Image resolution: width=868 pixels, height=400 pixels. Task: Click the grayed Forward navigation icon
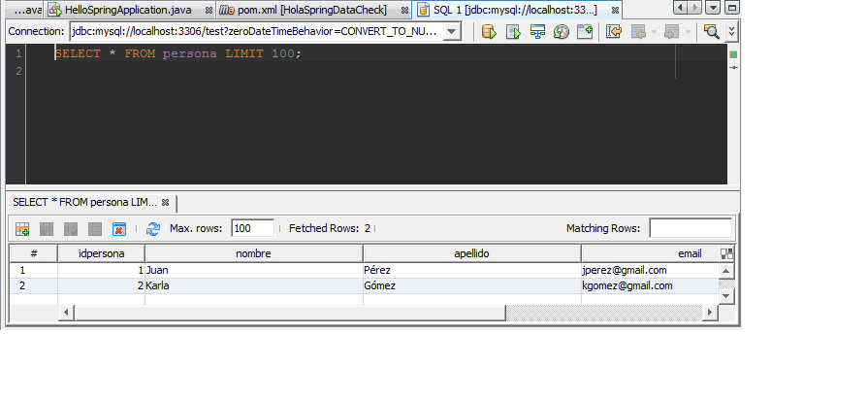[x=671, y=32]
